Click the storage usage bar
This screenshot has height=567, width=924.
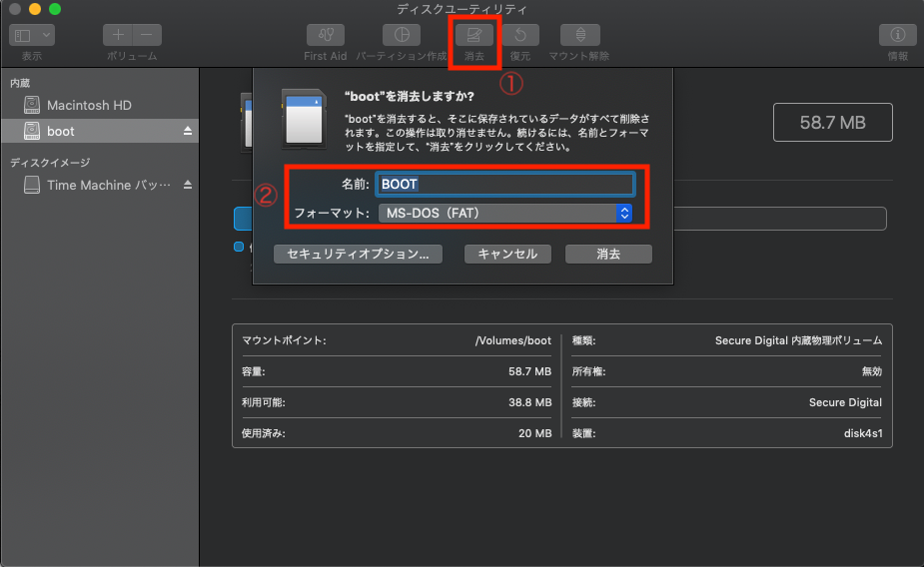(x=559, y=219)
